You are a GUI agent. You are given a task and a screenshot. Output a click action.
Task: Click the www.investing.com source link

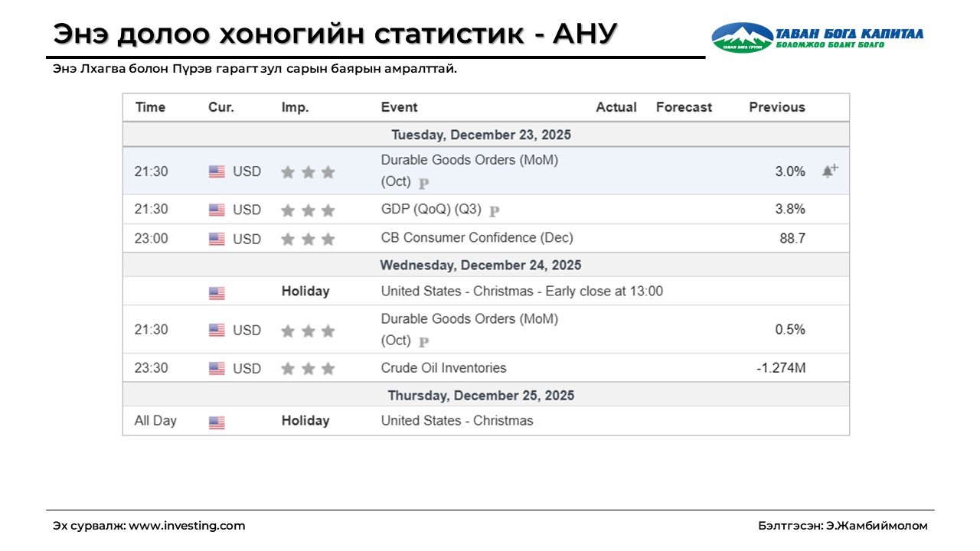point(187,526)
